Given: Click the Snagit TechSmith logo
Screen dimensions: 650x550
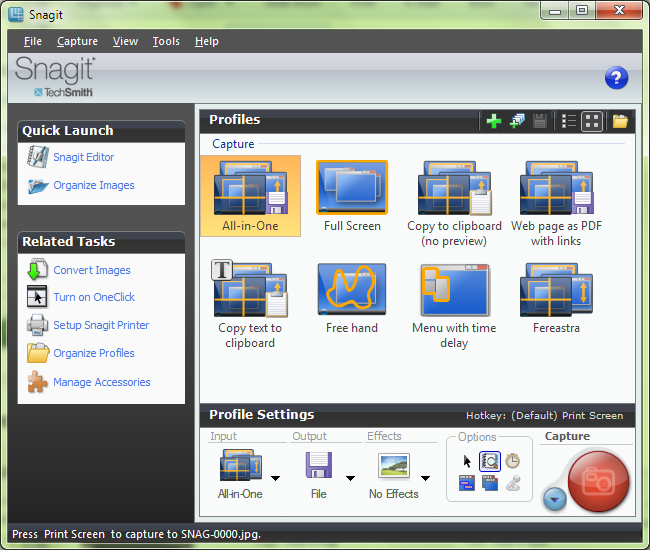Looking at the screenshot, I should [x=55, y=77].
